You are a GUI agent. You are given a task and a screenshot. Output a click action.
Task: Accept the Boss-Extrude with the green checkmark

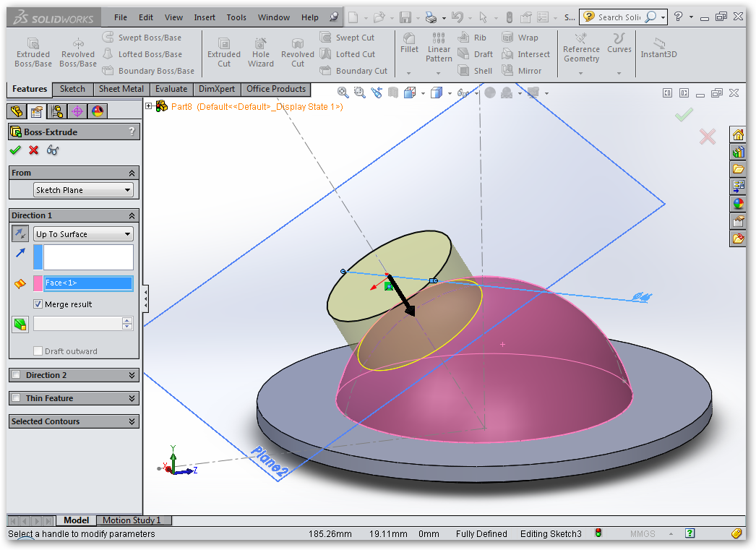pyautogui.click(x=15, y=150)
